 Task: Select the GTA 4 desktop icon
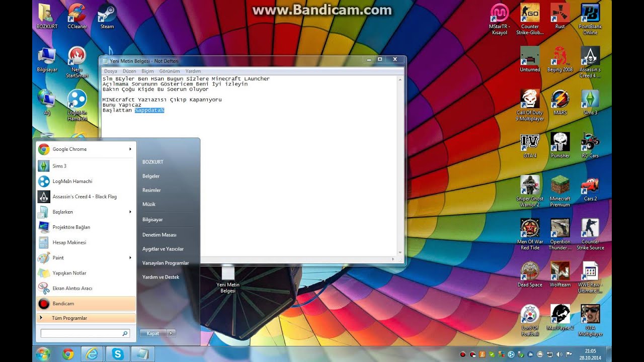click(x=530, y=146)
